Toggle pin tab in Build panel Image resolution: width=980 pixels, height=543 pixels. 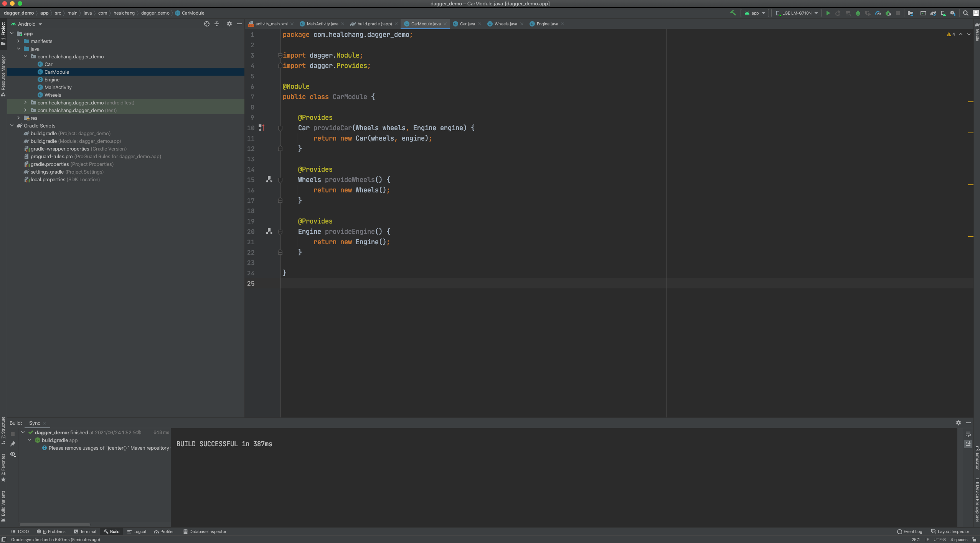tap(13, 444)
